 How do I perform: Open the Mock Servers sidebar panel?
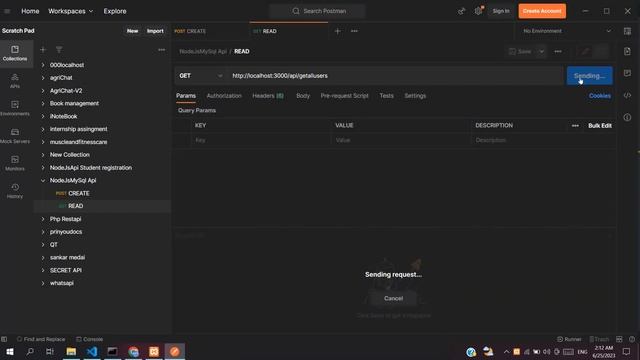pos(15,136)
